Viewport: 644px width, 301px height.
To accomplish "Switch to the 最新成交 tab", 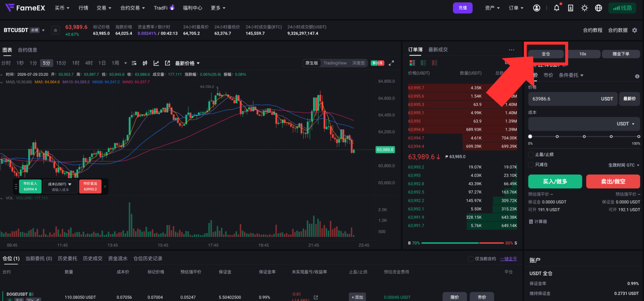I will coord(438,50).
